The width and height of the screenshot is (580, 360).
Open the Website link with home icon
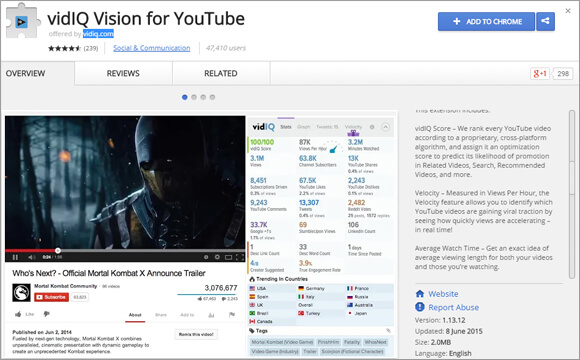pyautogui.click(x=443, y=294)
